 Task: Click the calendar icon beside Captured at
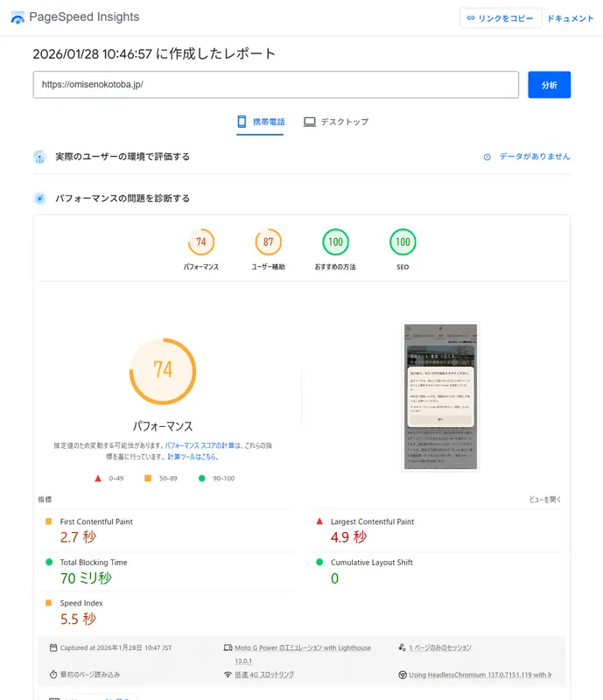tap(53, 647)
